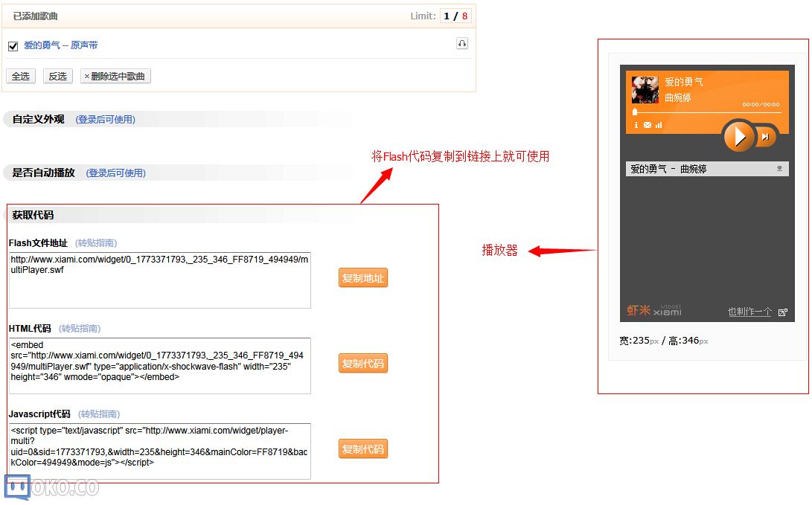Click the 登录后可使用 link beside 自定义外观

tap(106, 120)
